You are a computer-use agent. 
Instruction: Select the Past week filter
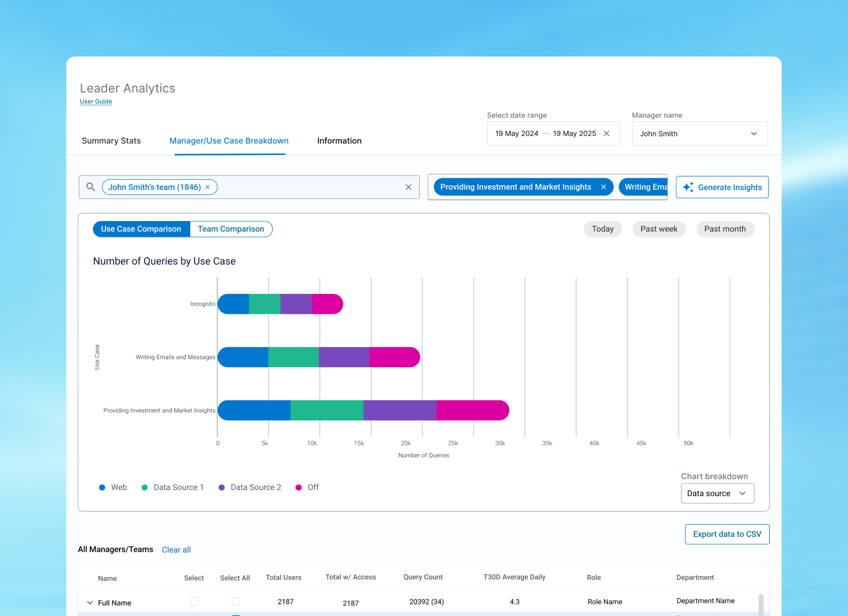[x=659, y=229]
